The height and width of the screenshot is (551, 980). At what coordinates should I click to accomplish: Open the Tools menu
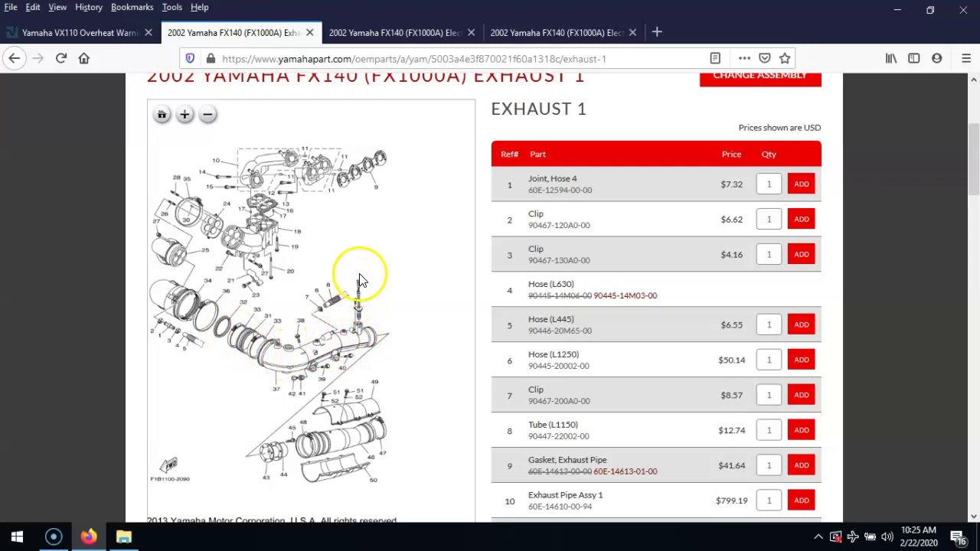(x=171, y=7)
